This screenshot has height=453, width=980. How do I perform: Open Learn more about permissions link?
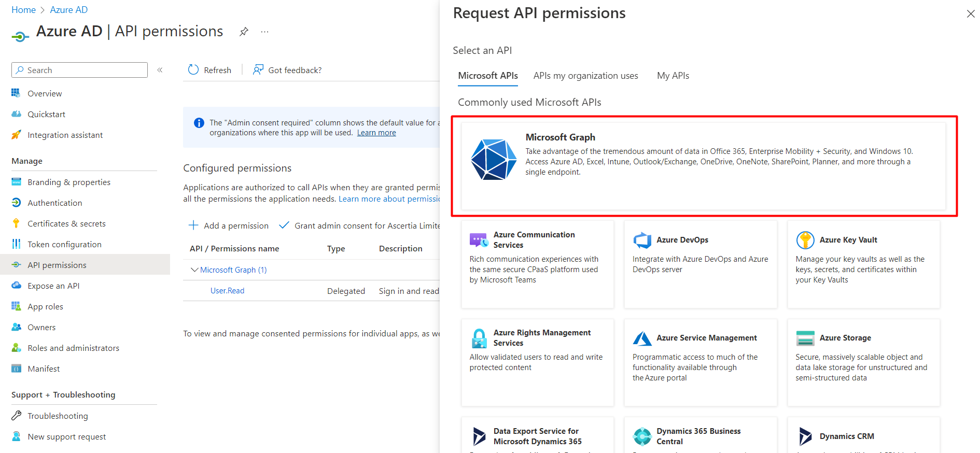pos(389,199)
